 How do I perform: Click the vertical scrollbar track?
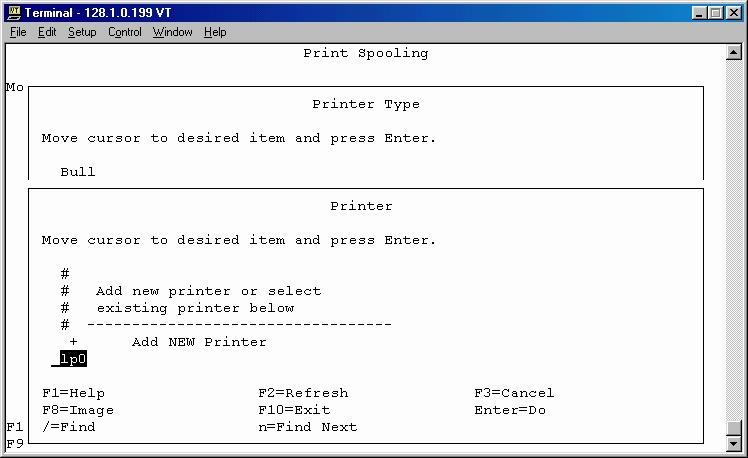coord(734,239)
